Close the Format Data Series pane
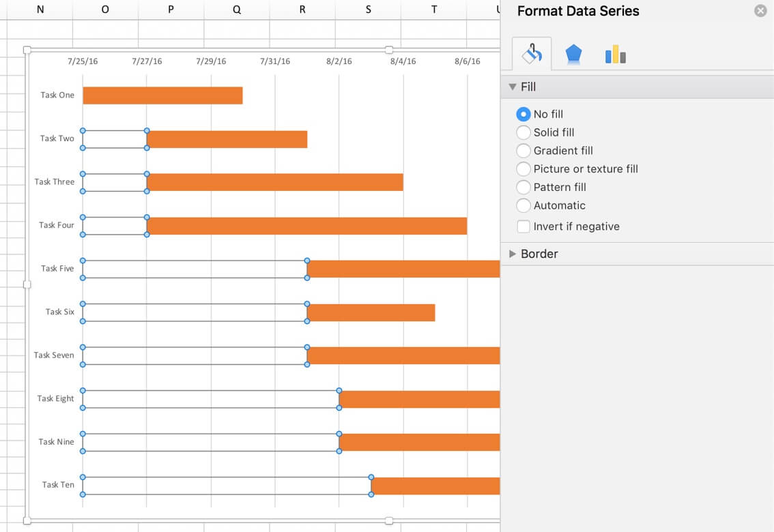The width and height of the screenshot is (774, 532). click(x=760, y=10)
